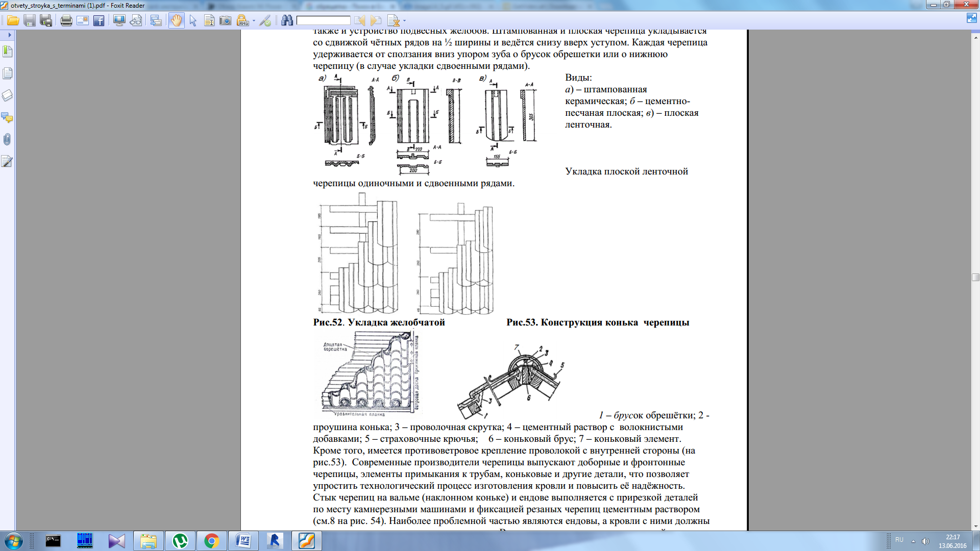
Task: Click the vertical scrollbar down arrow
Action: click(975, 526)
